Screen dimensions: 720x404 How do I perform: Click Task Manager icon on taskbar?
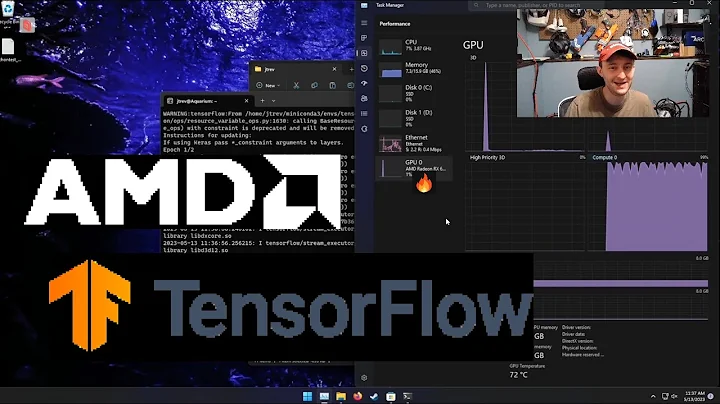[x=324, y=396]
